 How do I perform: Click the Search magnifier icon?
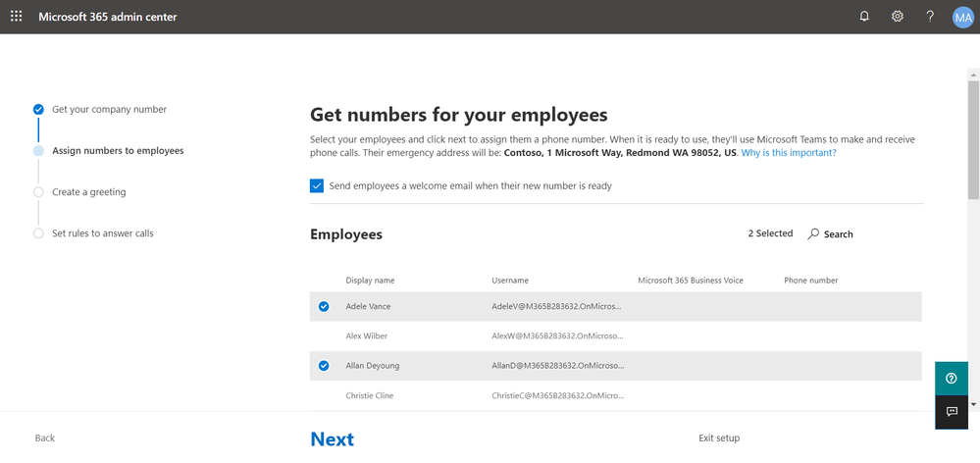(813, 233)
